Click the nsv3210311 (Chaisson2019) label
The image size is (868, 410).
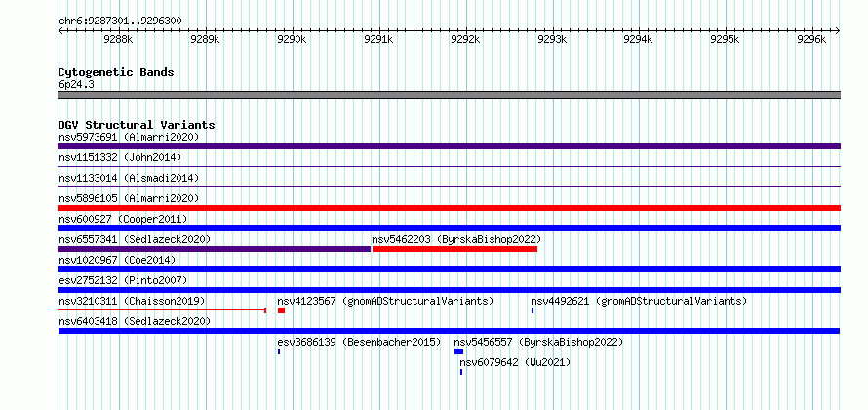click(x=132, y=301)
